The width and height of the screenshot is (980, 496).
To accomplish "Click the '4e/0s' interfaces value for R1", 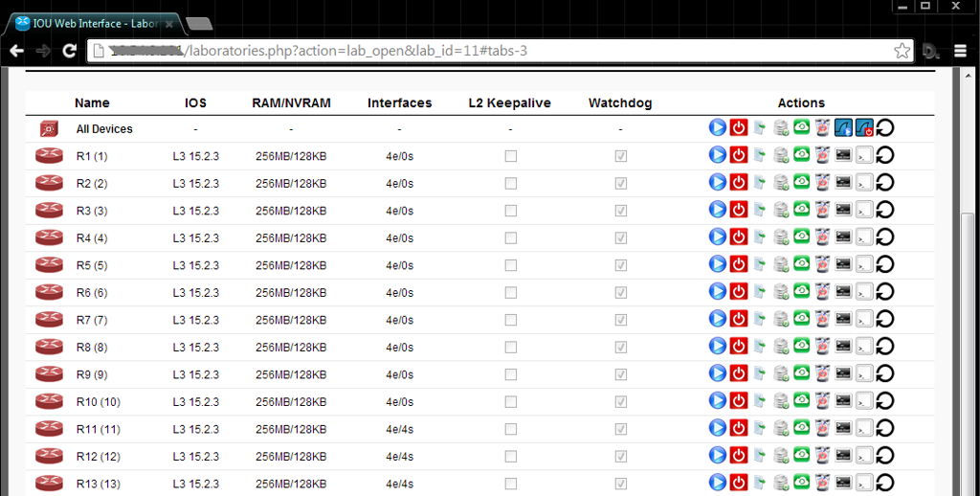I will 399,156.
